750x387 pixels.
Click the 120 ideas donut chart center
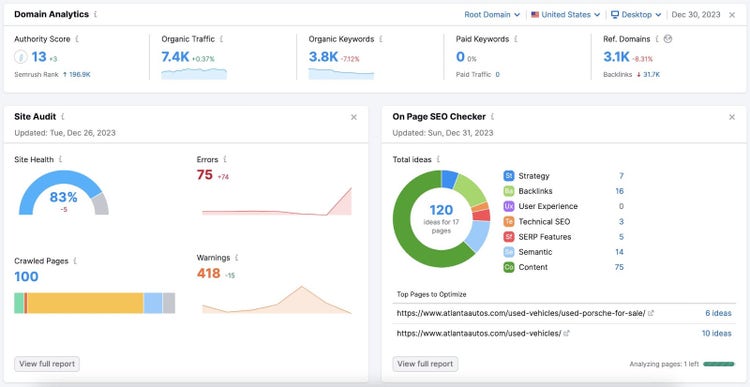tap(441, 219)
